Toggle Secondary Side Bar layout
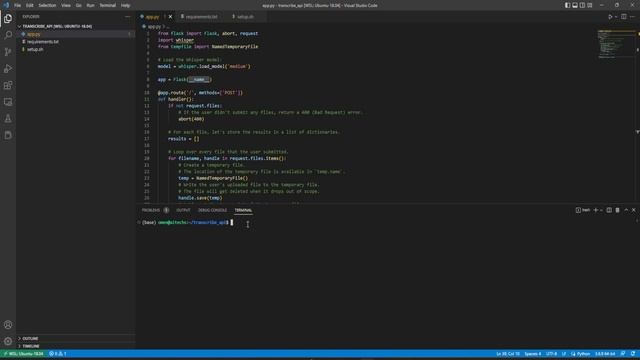This screenshot has height=360, width=640. 582,5
